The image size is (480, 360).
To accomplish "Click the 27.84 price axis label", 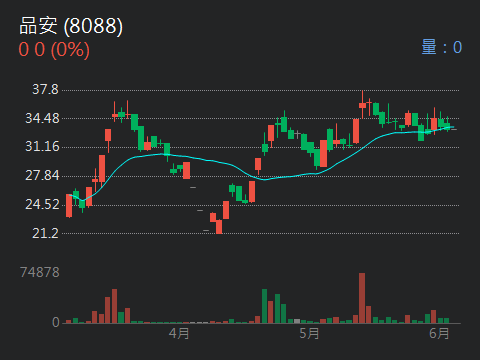I will (42, 175).
